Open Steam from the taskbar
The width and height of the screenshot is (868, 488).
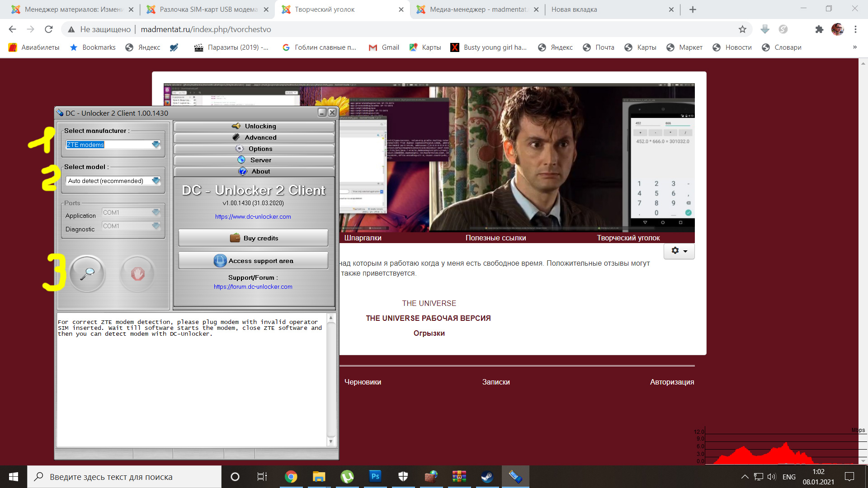pos(487,477)
